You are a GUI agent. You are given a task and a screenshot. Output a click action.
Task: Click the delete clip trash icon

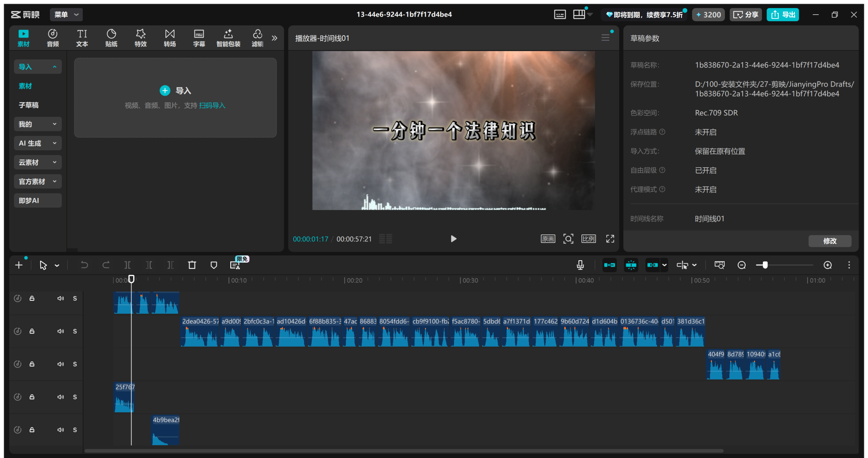click(192, 265)
